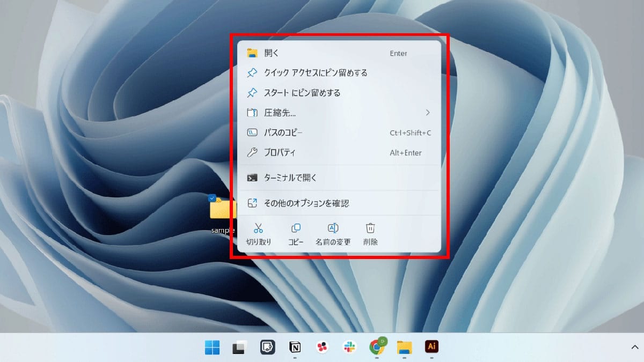This screenshot has height=362, width=644.
Task: Uncheck the sample folder selection checkbox
Action: (211, 198)
